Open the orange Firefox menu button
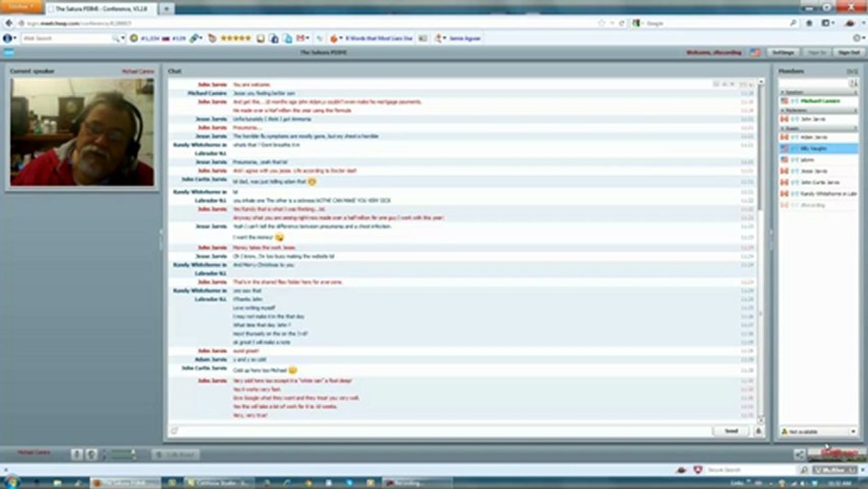 coord(21,7)
